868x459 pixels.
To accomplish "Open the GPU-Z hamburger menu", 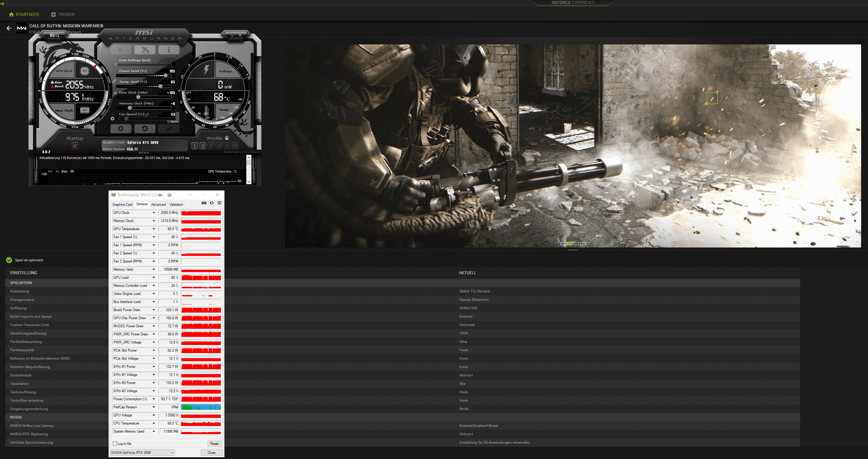I will click(x=219, y=203).
